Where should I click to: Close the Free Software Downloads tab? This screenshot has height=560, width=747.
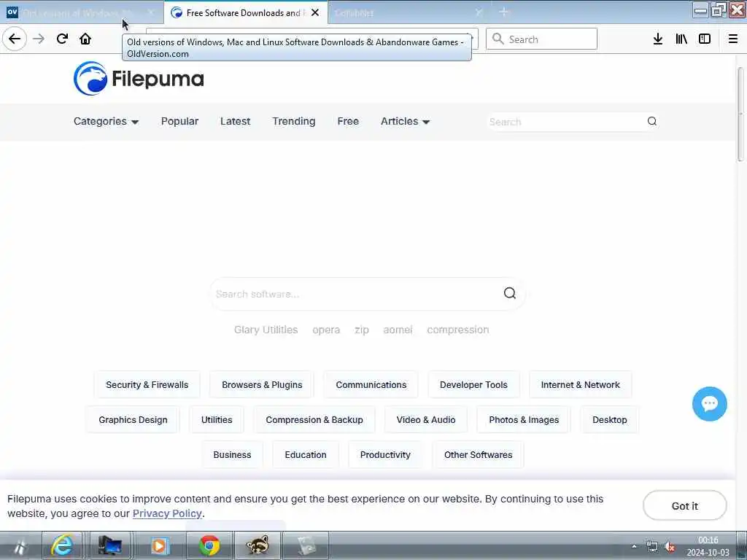pyautogui.click(x=315, y=13)
